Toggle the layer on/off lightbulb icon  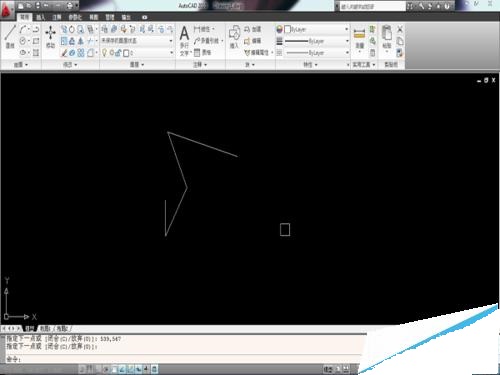pyautogui.click(x=104, y=53)
